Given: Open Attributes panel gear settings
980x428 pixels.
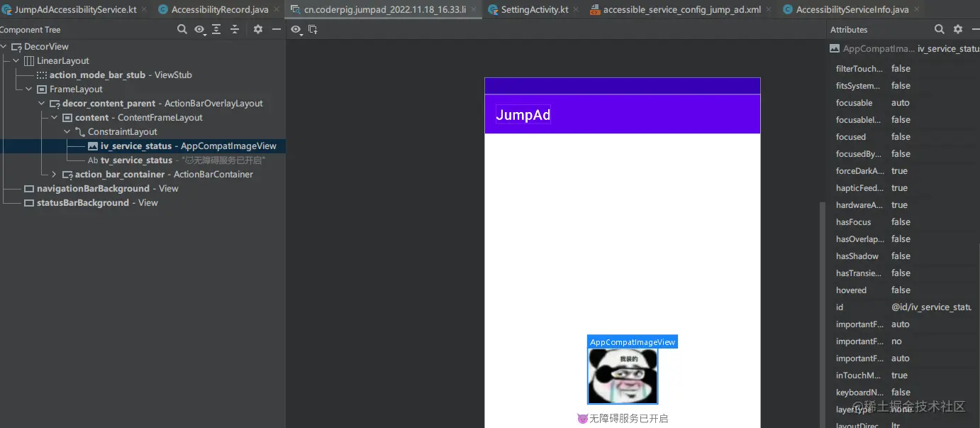Looking at the screenshot, I should click(958, 29).
